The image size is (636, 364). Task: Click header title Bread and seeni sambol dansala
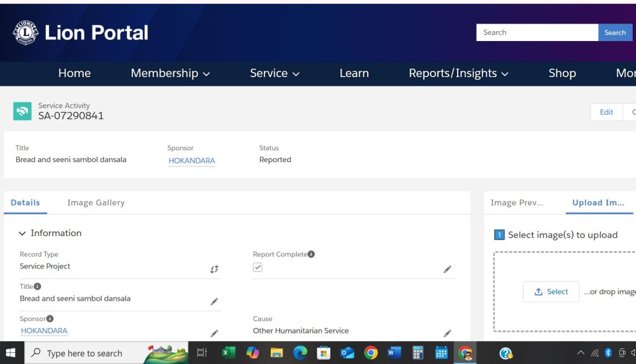point(71,160)
